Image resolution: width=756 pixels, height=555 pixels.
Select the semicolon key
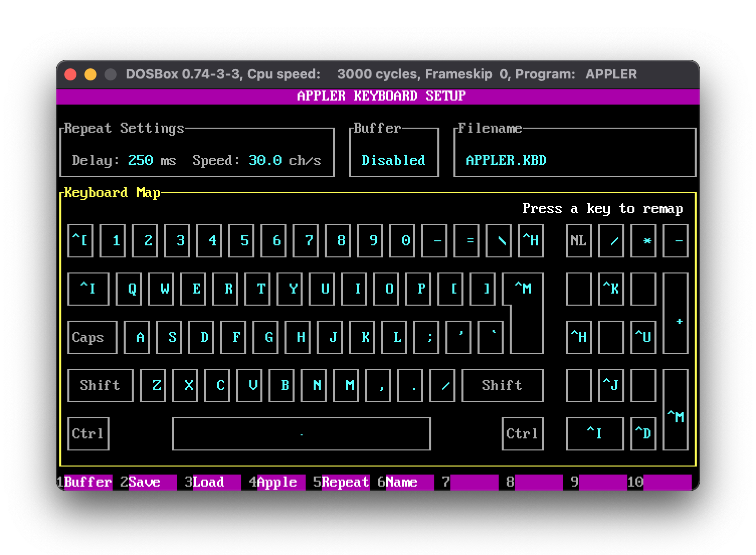(x=426, y=337)
